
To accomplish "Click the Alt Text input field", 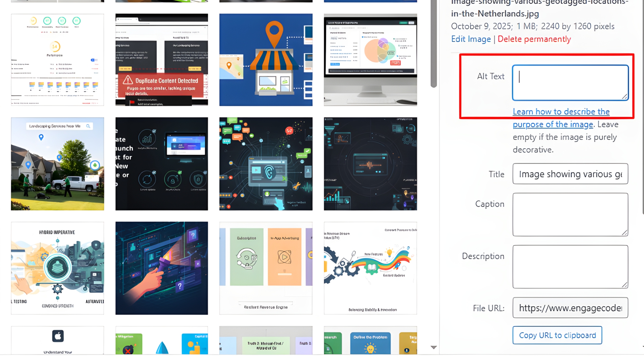I will [x=570, y=82].
